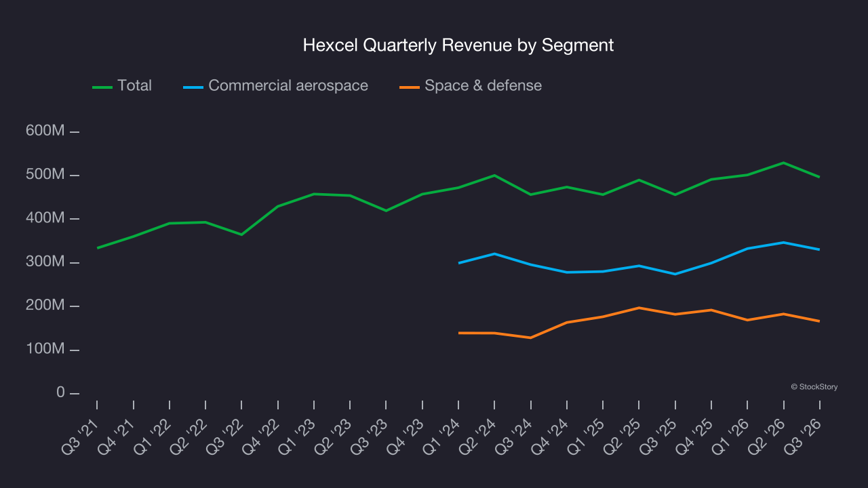868x488 pixels.
Task: Toggle the Space & defense legend entry
Action: point(471,86)
